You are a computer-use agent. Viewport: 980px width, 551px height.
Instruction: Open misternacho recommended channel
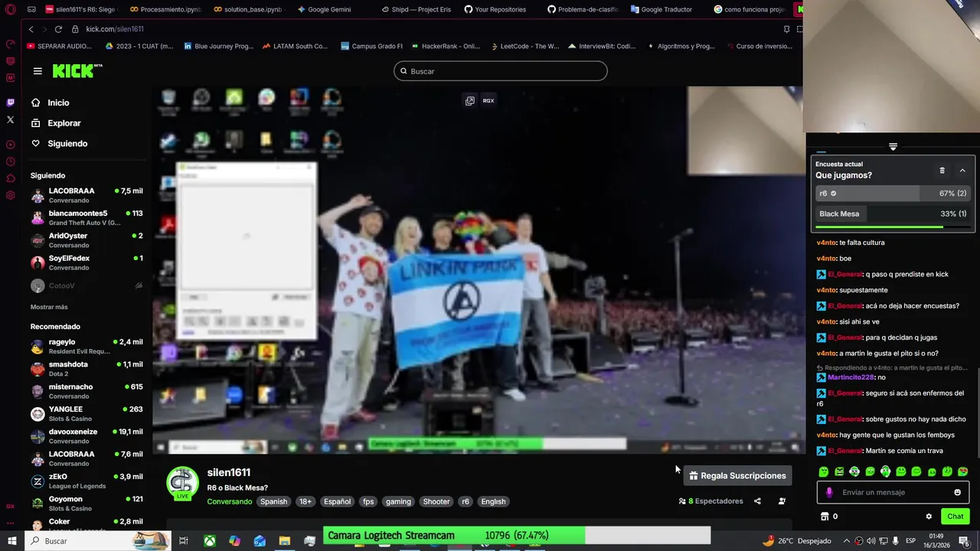pyautogui.click(x=87, y=391)
